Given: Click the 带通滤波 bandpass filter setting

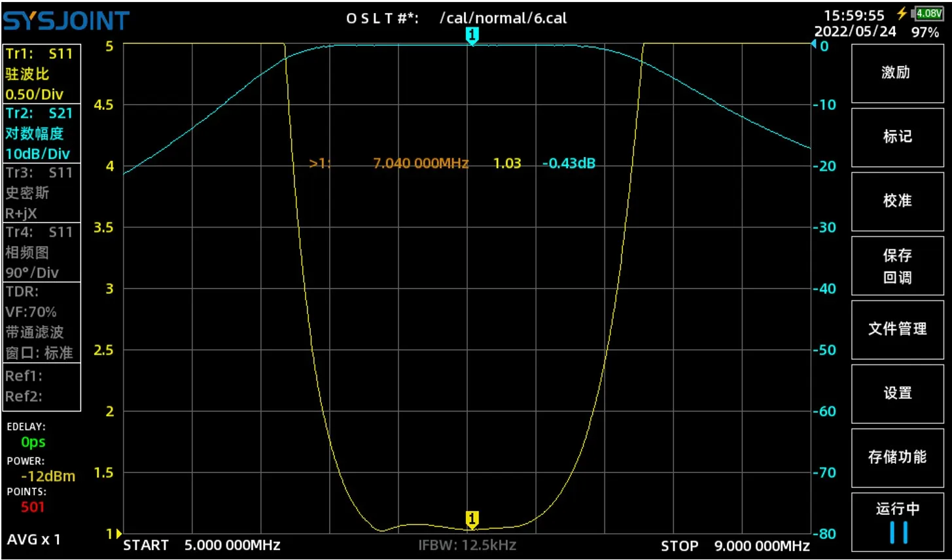Looking at the screenshot, I should tap(35, 332).
